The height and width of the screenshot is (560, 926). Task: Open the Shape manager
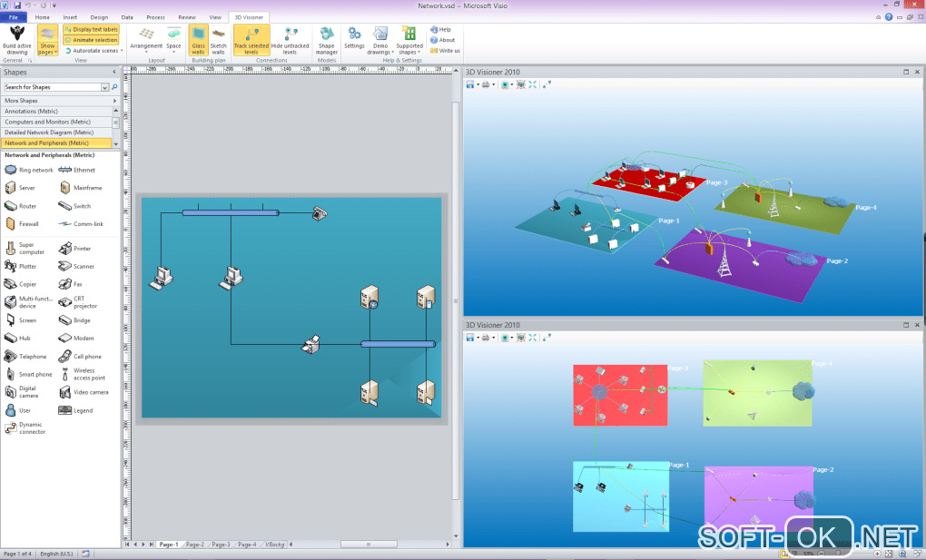[x=326, y=40]
